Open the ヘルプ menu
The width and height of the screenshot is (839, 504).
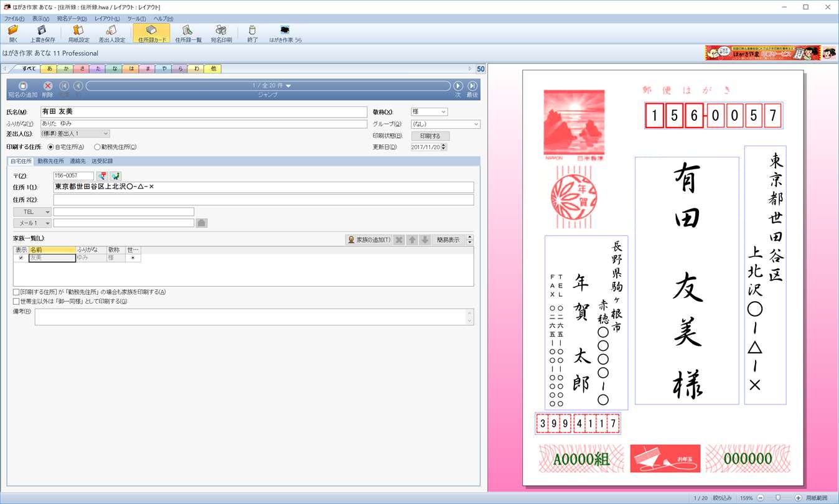click(x=164, y=19)
